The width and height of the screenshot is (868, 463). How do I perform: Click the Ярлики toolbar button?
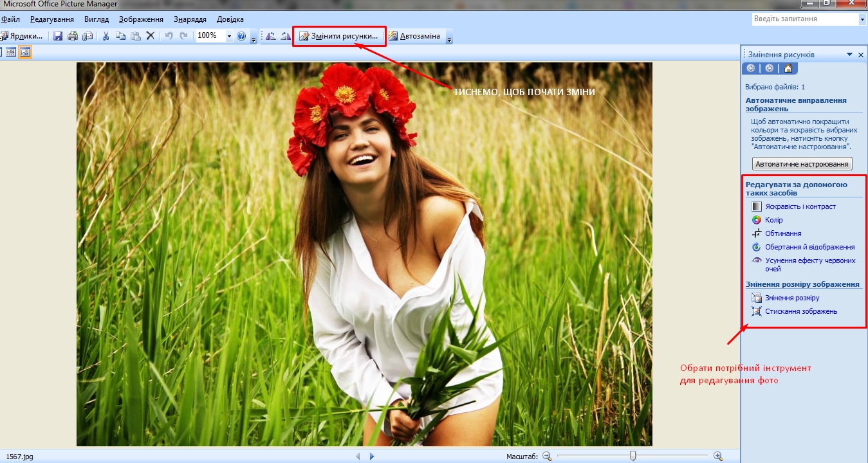(23, 36)
